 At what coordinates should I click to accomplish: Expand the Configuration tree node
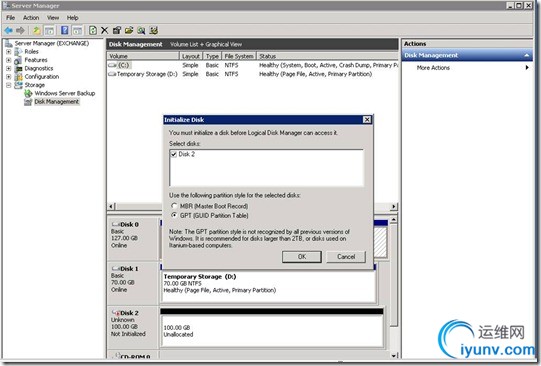(x=9, y=77)
